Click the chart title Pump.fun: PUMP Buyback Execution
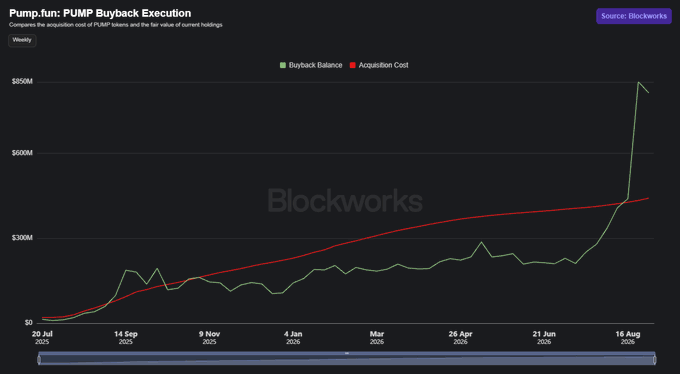Viewport: 680px width, 374px height. (100, 13)
